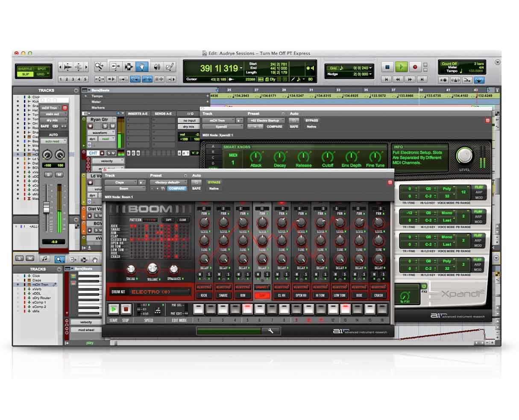This screenshot has height=420, width=519.
Task: Toggle the blue MIDI merge icon
Action: 479,80
